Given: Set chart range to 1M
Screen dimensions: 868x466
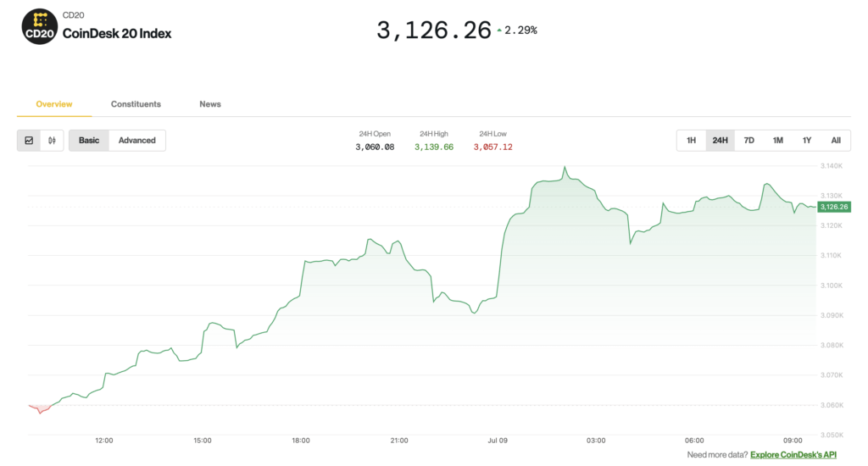Looking at the screenshot, I should click(778, 141).
